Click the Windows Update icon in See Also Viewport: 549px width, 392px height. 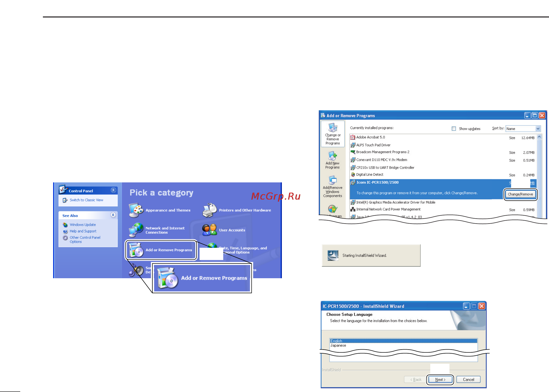pos(65,225)
